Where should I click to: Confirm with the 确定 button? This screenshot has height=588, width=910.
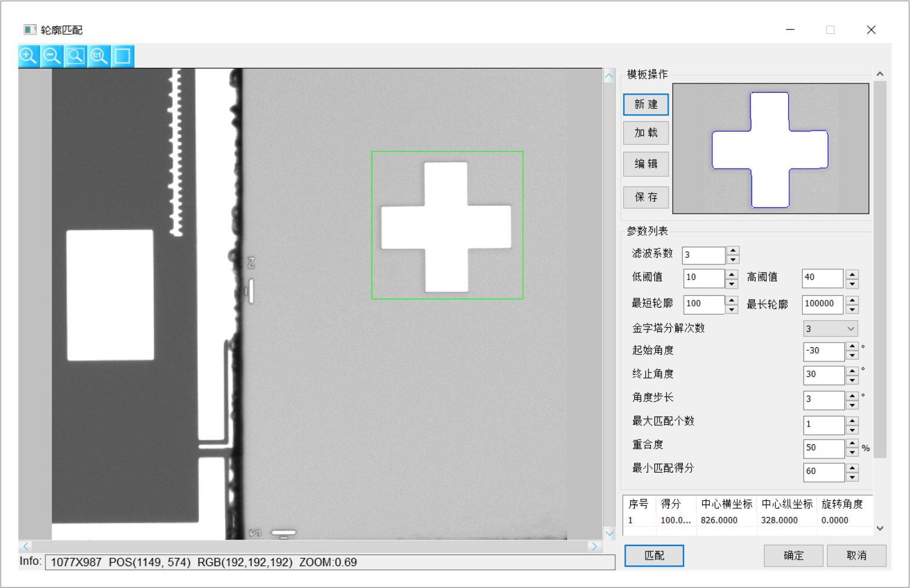(793, 556)
